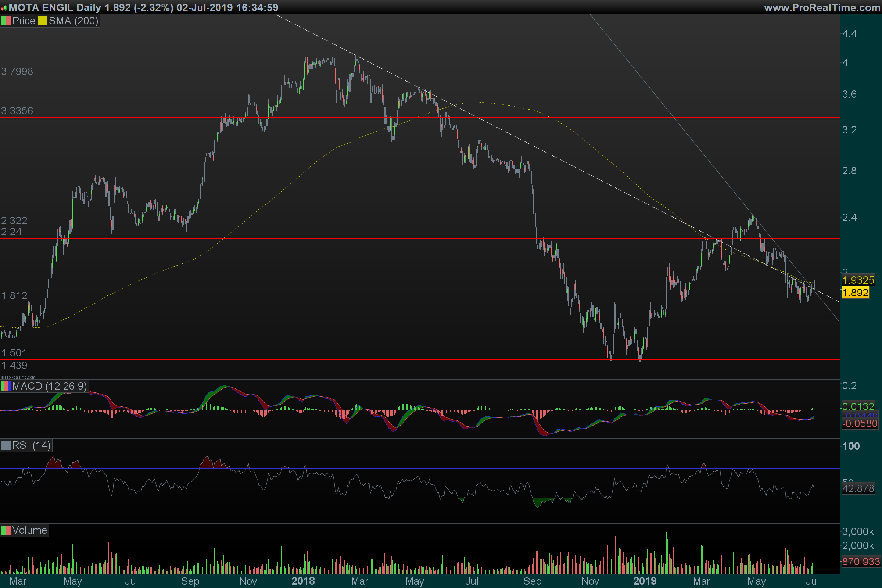Screen dimensions: 882x588
Task: Click the small ProRealTime.com copyright text
Action: (18, 377)
